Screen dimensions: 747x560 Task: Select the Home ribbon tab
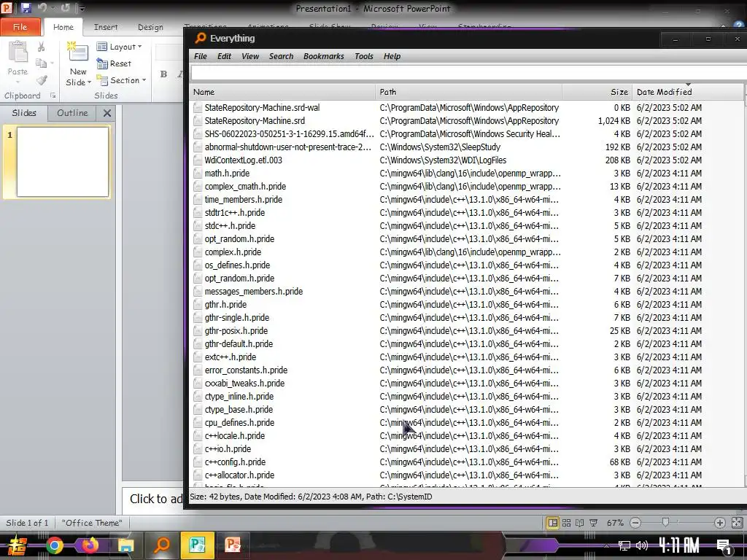click(x=63, y=27)
